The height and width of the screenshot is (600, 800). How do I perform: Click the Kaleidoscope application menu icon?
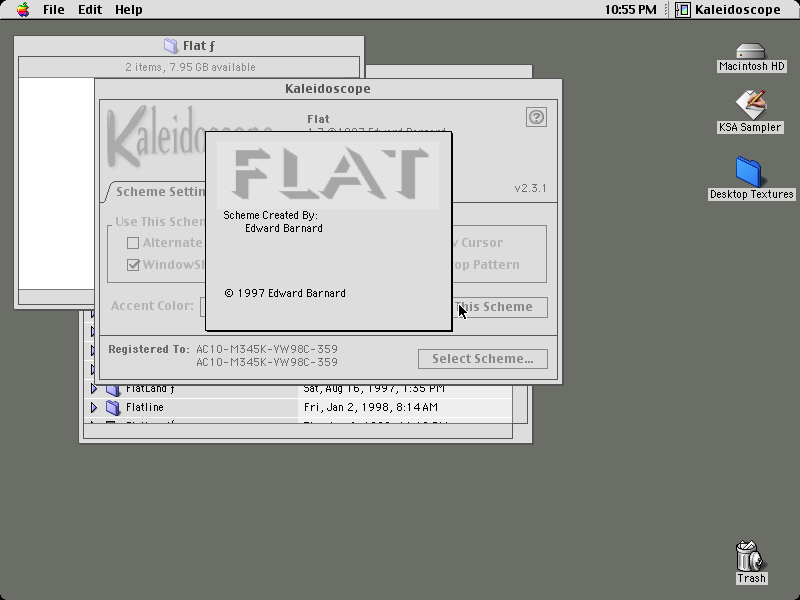pyautogui.click(x=683, y=10)
